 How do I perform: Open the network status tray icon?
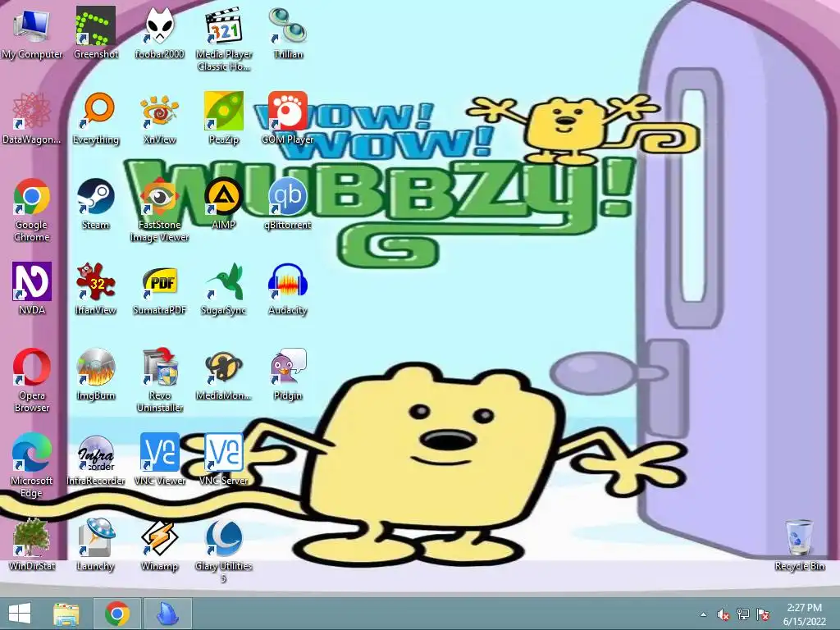tap(743, 614)
